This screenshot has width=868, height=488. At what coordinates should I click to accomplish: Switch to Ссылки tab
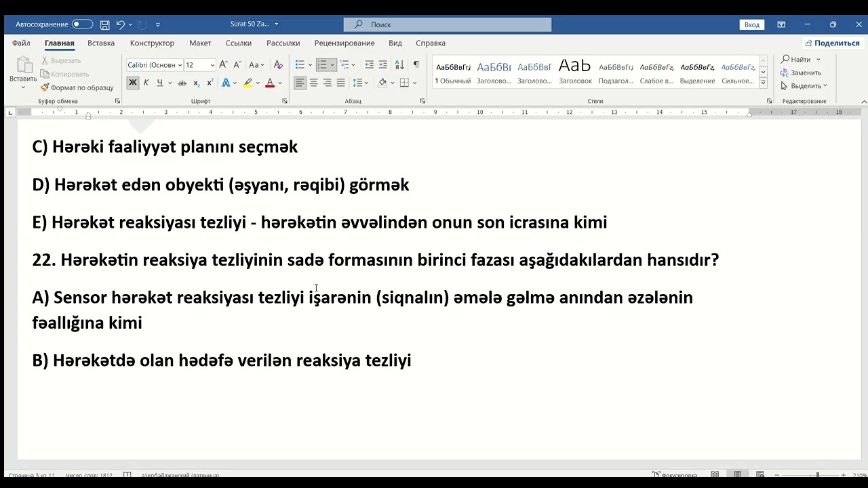(x=239, y=43)
